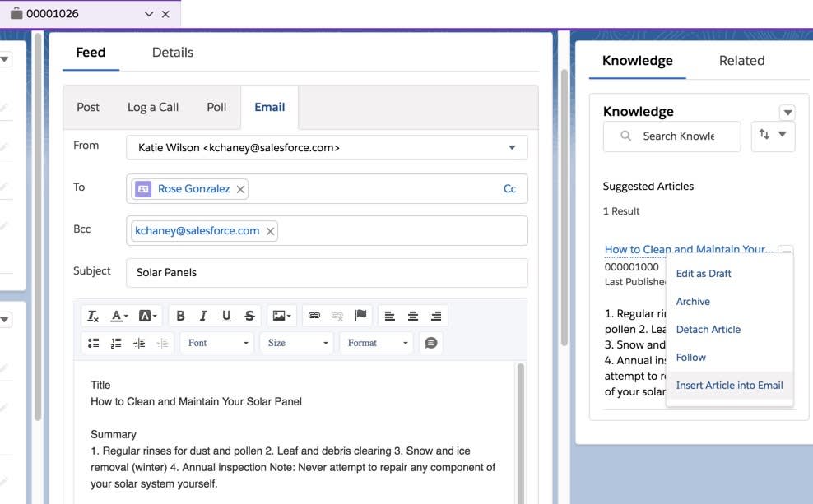Click the anchor flag icon
The height and width of the screenshot is (504, 813).
click(361, 316)
